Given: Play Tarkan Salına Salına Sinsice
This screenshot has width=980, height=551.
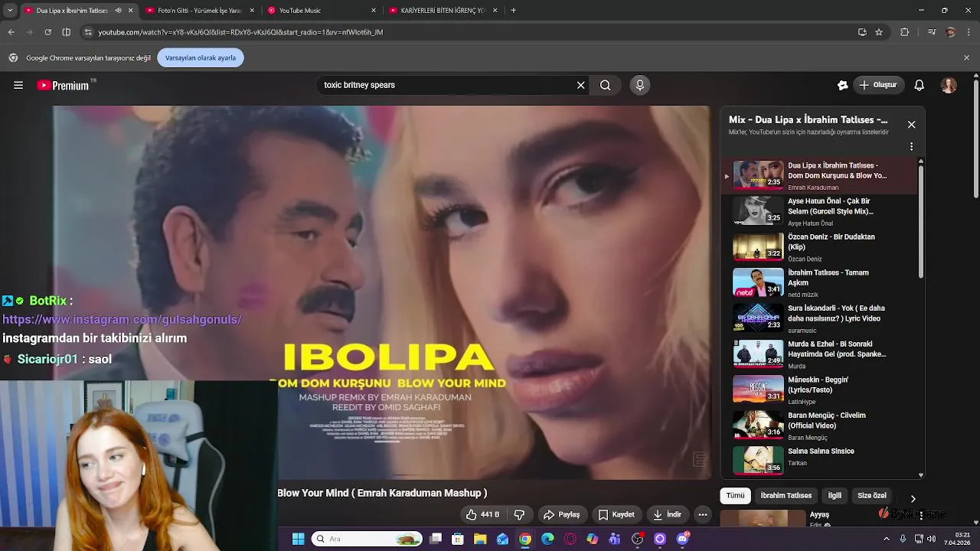Looking at the screenshot, I should 818,460.
